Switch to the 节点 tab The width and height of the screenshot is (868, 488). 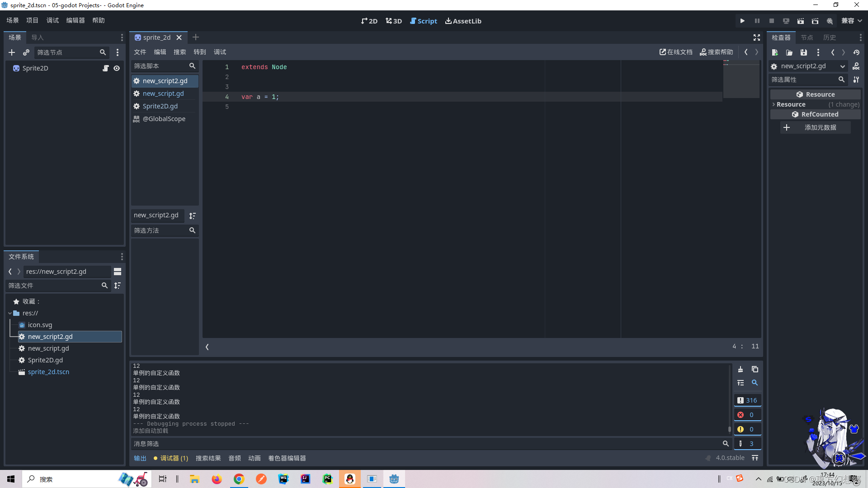[807, 38]
